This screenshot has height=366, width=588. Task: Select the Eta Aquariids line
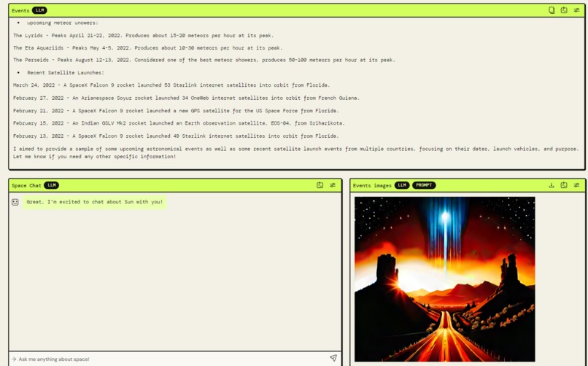pyautogui.click(x=148, y=48)
